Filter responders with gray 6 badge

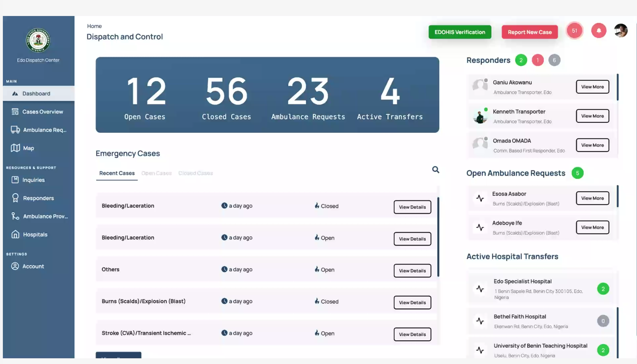coord(554,60)
